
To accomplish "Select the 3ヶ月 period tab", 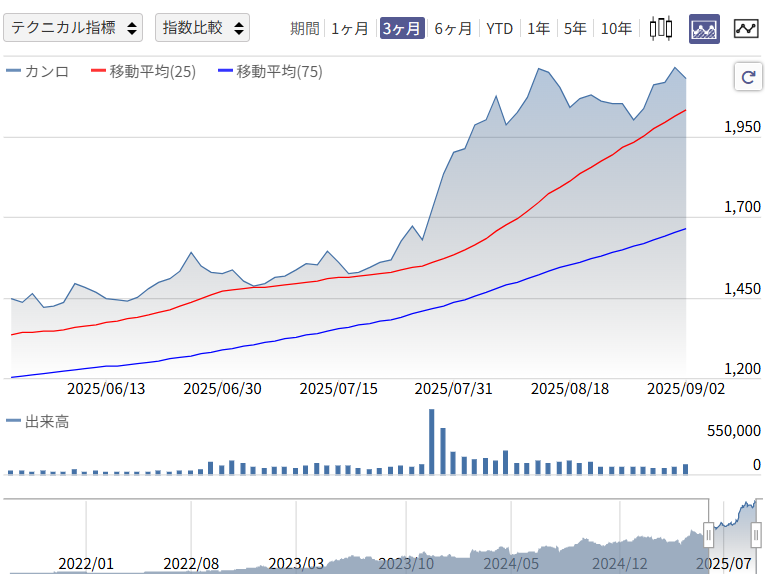I will pyautogui.click(x=402, y=28).
